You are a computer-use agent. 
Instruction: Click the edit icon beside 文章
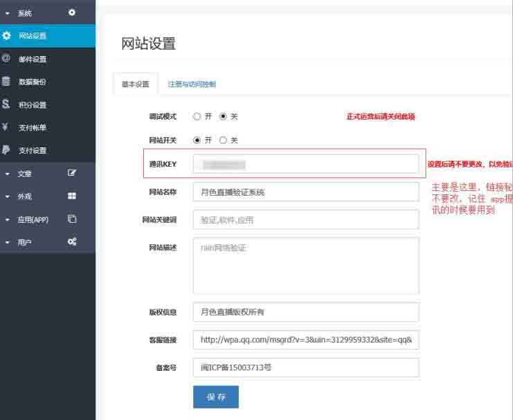point(72,173)
